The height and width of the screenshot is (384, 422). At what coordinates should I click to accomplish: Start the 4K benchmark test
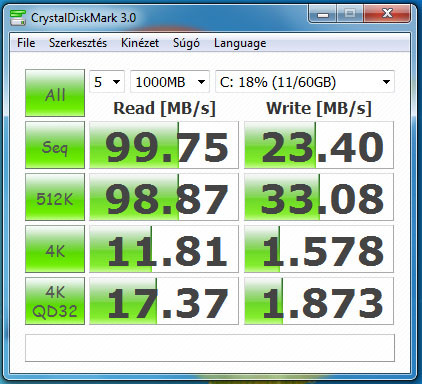coord(55,249)
